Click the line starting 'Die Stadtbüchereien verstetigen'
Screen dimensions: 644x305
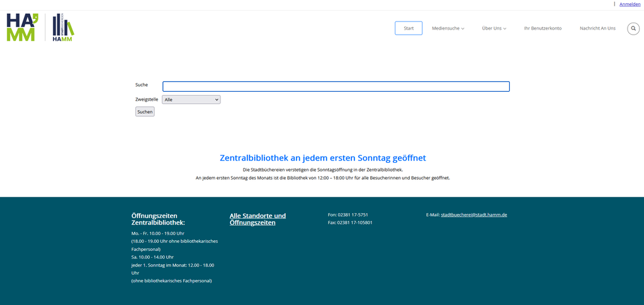click(x=323, y=170)
